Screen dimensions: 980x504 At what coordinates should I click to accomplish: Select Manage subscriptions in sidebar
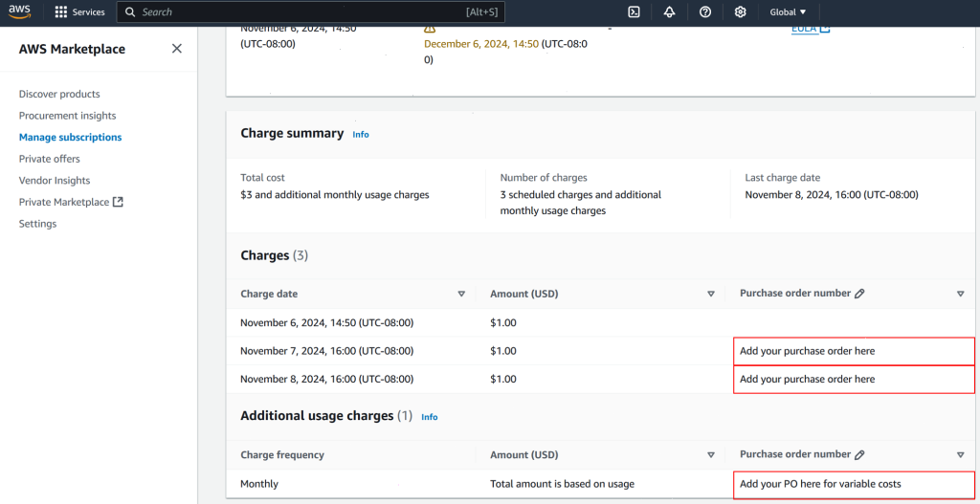click(70, 137)
